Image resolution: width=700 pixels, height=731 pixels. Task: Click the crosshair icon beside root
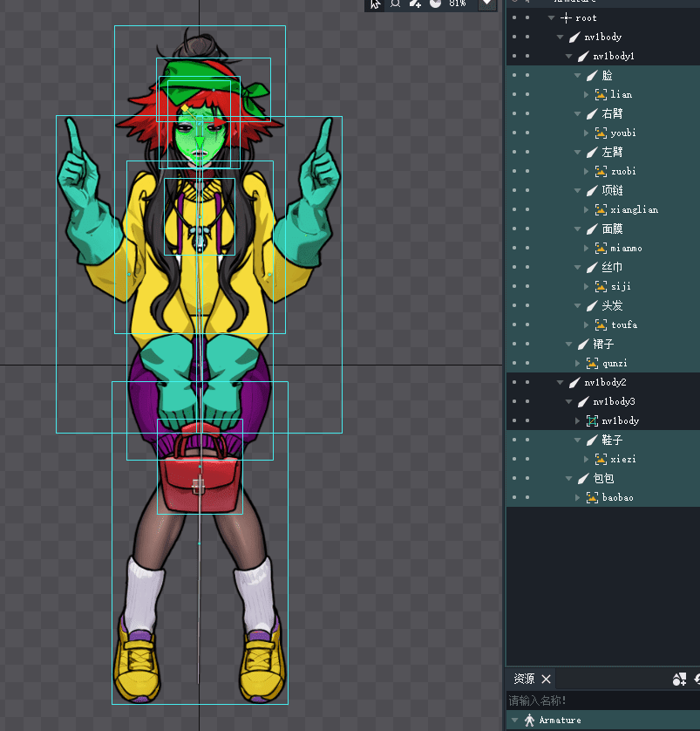point(566,17)
